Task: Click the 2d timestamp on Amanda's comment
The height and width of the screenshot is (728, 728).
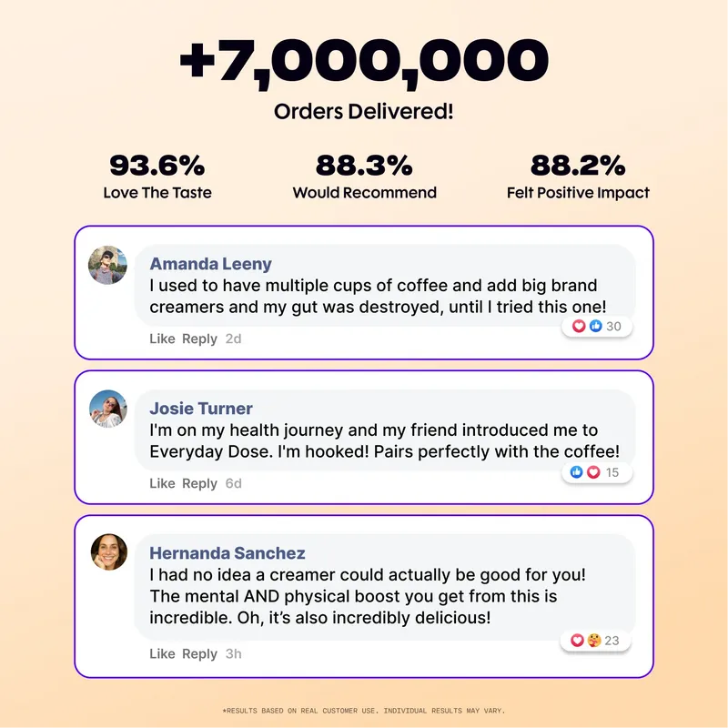Action: [234, 339]
